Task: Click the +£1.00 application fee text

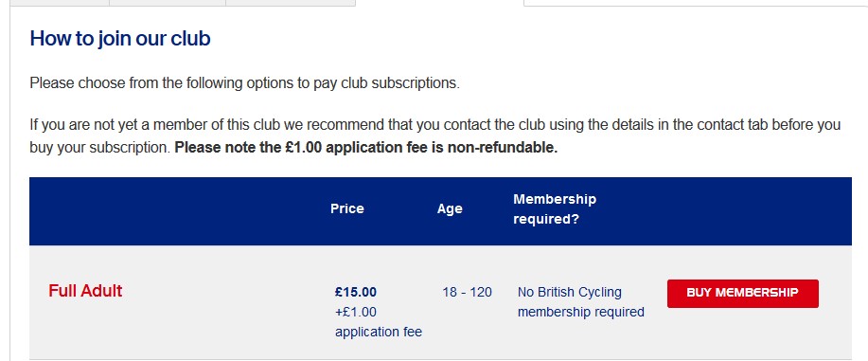Action: 378,322
